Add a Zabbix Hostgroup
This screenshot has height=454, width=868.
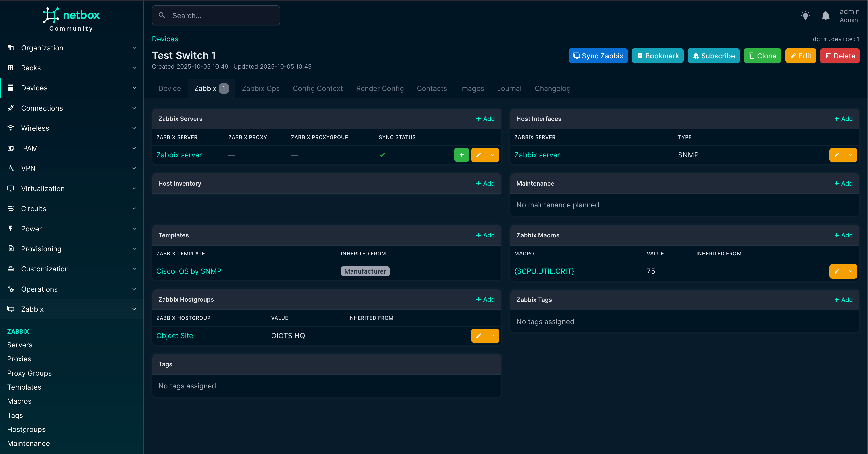click(485, 299)
